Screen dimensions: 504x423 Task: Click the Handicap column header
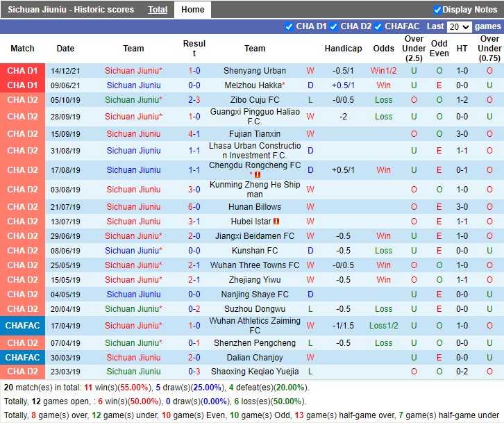click(x=343, y=49)
